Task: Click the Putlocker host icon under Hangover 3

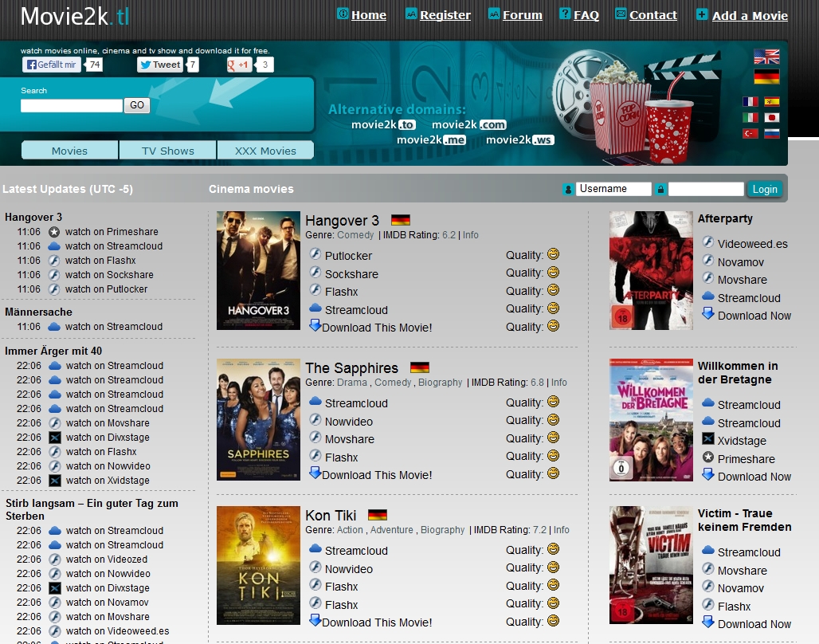Action: 315,254
